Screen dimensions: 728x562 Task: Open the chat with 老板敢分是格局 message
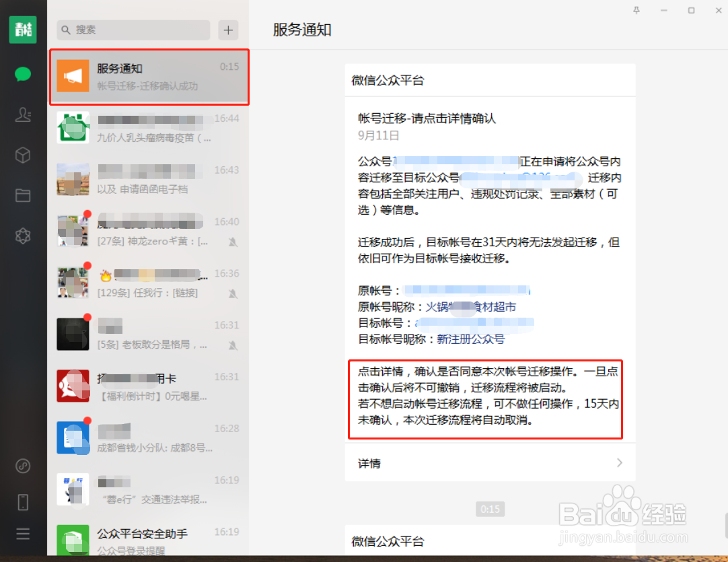coord(149,335)
